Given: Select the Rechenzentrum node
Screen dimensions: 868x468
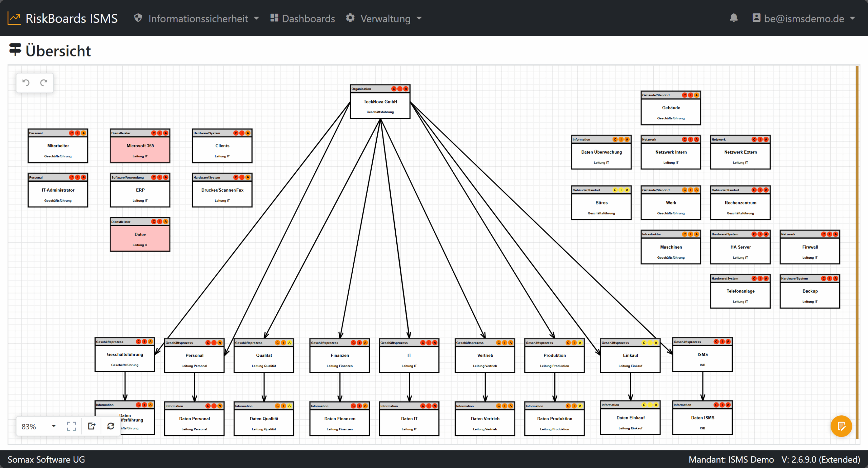Looking at the screenshot, I should (740, 202).
